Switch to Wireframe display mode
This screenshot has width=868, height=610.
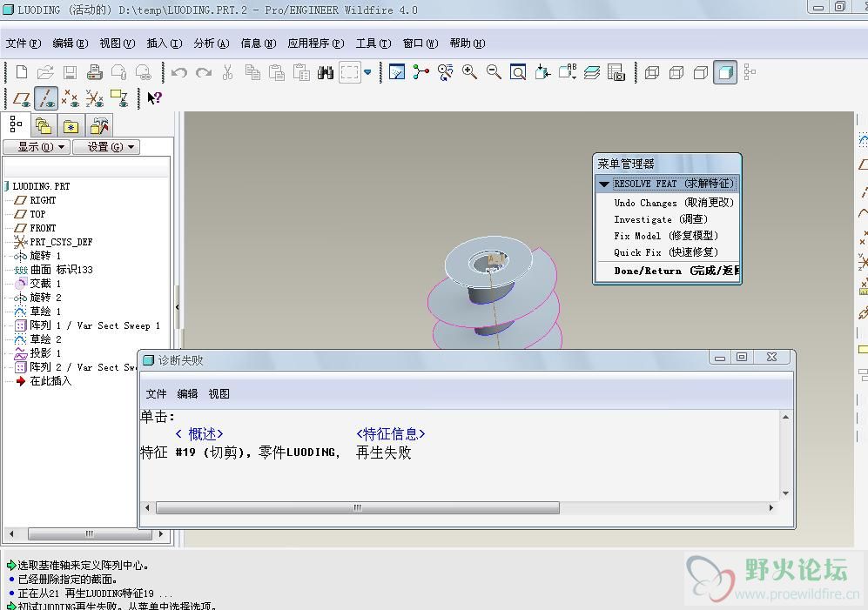point(652,72)
